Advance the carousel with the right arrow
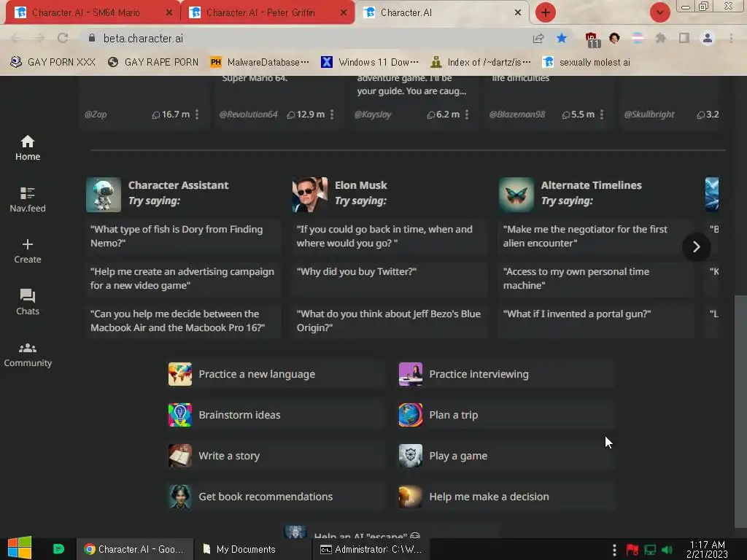Image resolution: width=747 pixels, height=560 pixels. point(696,246)
